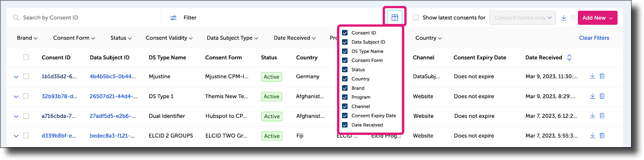Delete the DS Type 1 consent row
Viewport: 644px width, 160px height.
[x=602, y=96]
